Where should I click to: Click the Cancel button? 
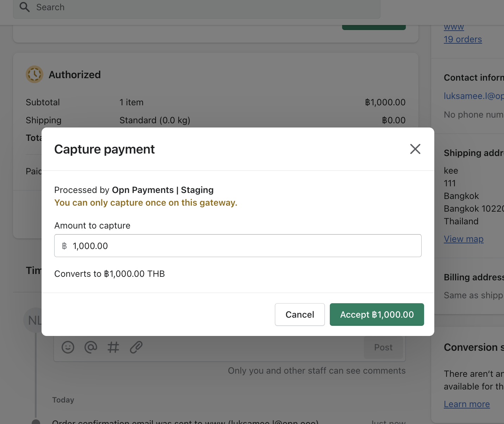[x=300, y=314]
